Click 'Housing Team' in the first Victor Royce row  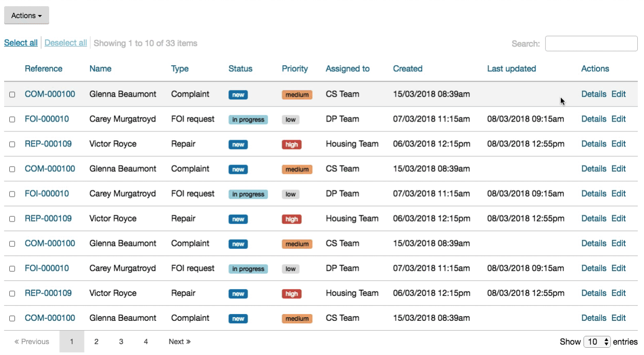pos(352,144)
